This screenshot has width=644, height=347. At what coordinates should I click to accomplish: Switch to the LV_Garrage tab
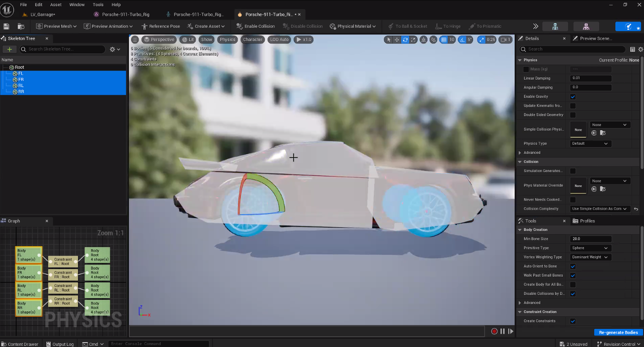click(39, 15)
